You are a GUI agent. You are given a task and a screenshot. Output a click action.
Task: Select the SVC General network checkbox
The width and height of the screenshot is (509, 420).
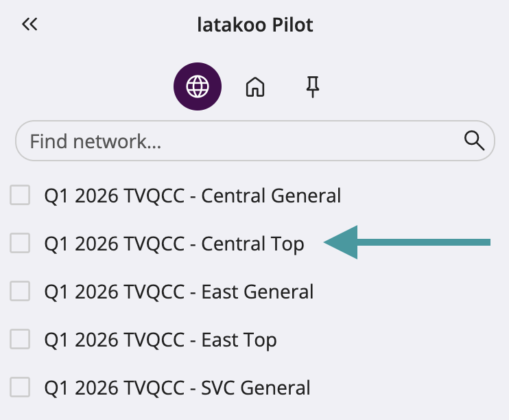(x=20, y=387)
